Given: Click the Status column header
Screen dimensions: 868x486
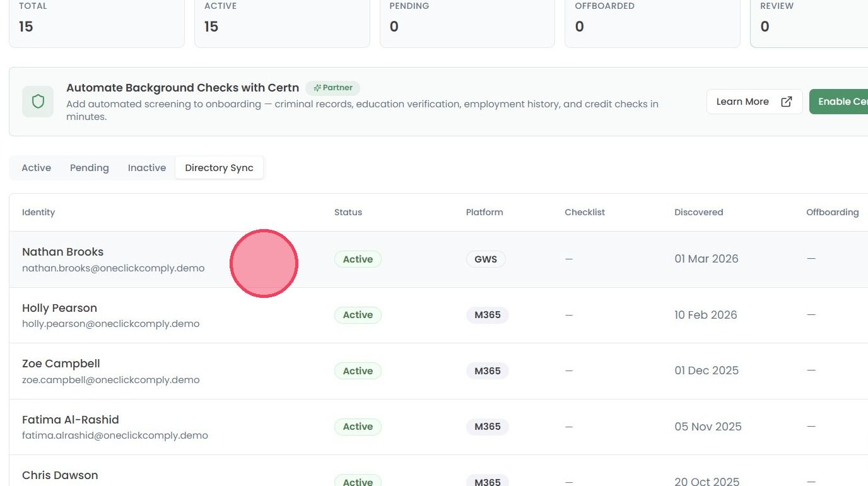Looking at the screenshot, I should tap(348, 212).
